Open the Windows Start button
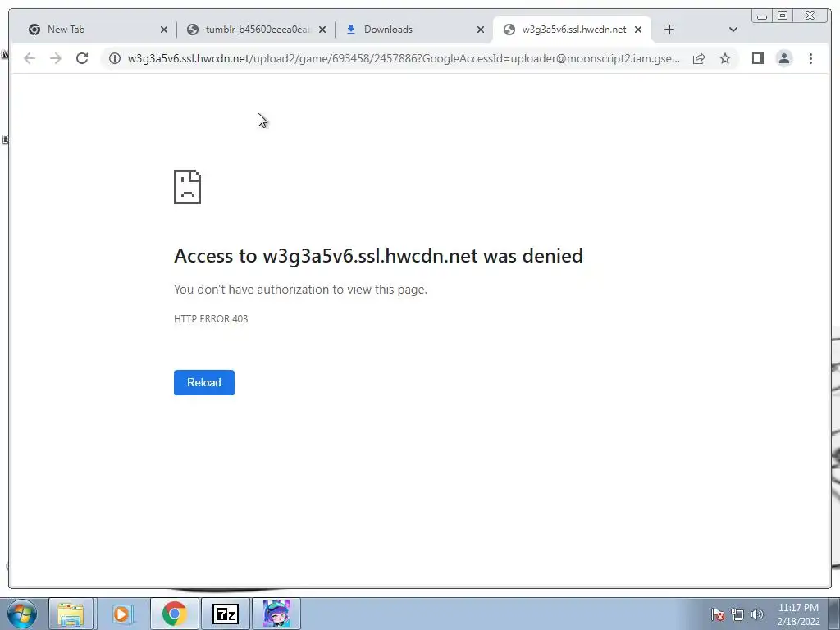The width and height of the screenshot is (840, 630). (22, 614)
